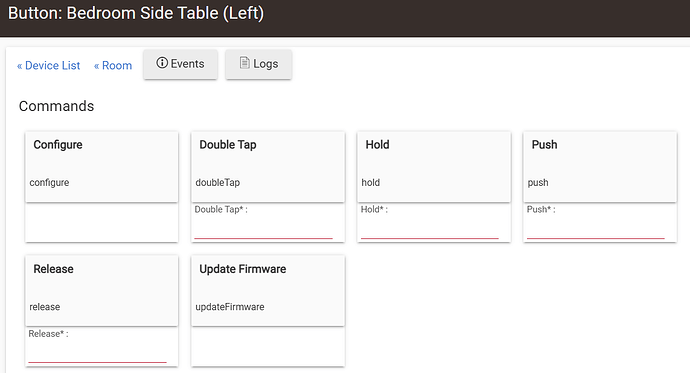Run the Double Tap command

268,167
